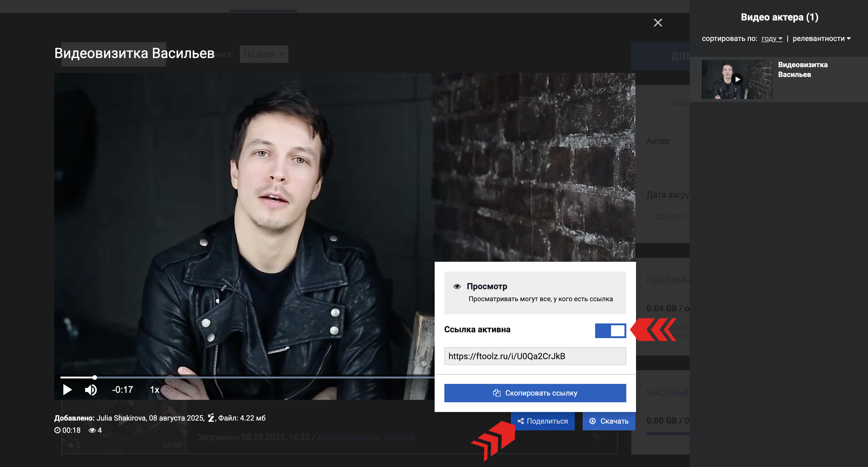This screenshot has height=467, width=868.
Task: Download the video with Скачать
Action: coord(609,421)
